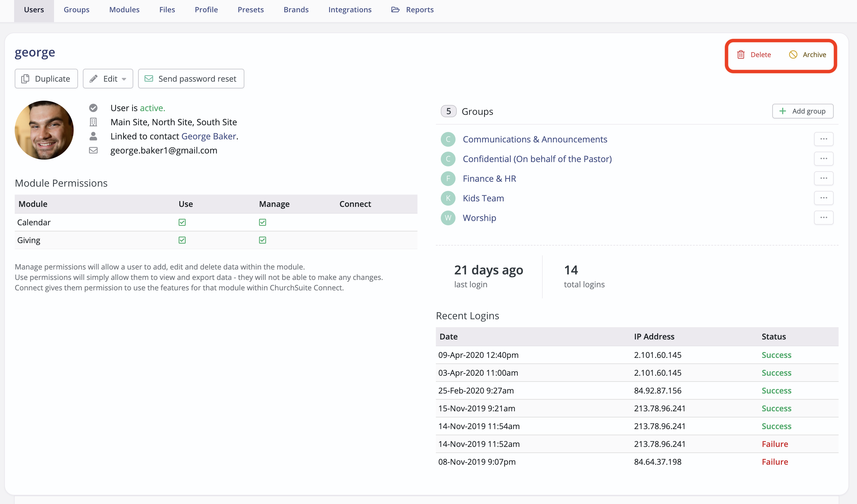Click the Archive ban-circle icon

click(793, 54)
